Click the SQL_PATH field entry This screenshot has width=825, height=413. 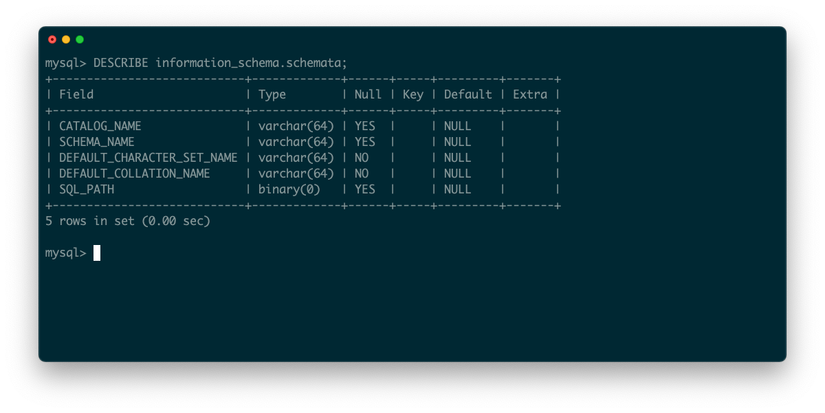[x=86, y=189]
